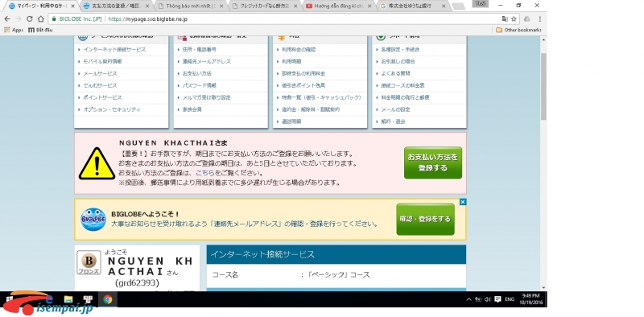Click the browser reload icon
The height and width of the screenshot is (317, 644).
tap(29, 19)
